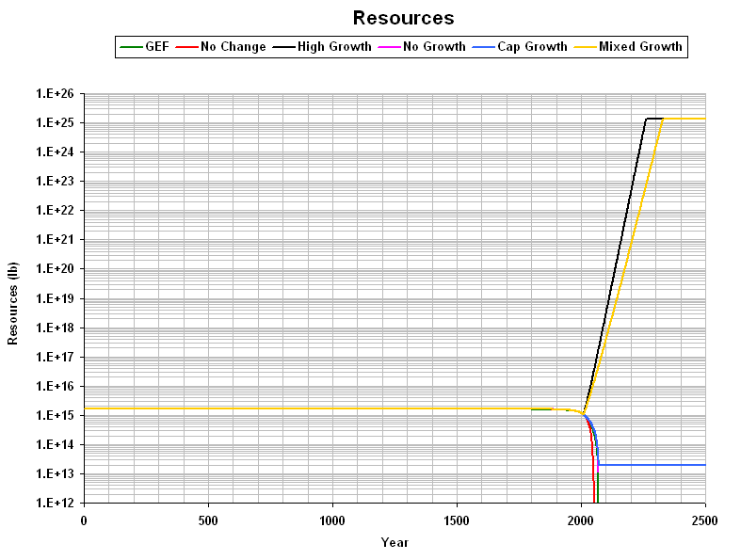Click the blue Cap Growth legend swatch
The height and width of the screenshot is (560, 741).
tap(483, 46)
